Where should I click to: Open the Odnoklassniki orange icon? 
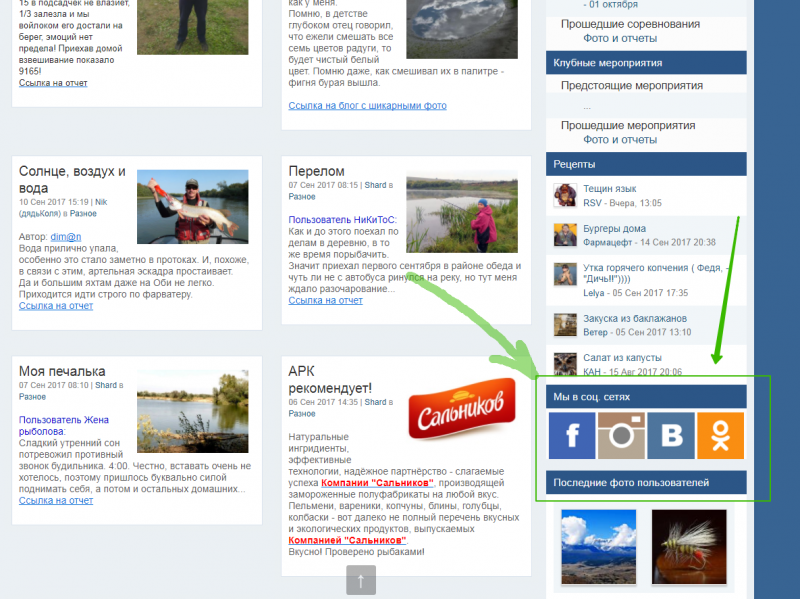click(x=720, y=435)
